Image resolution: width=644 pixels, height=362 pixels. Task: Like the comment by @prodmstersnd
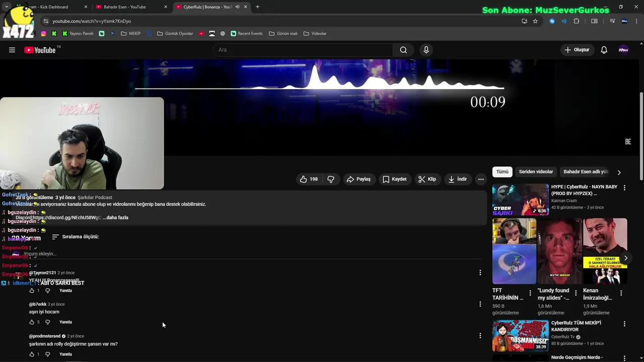tap(32, 354)
